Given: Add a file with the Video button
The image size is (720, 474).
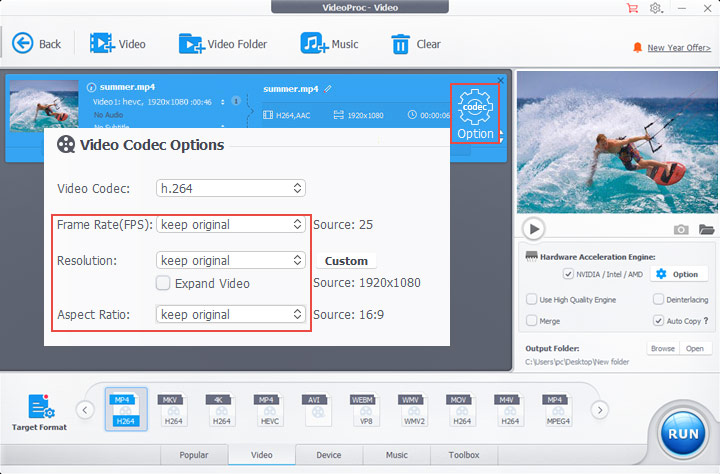Looking at the screenshot, I should click(118, 44).
